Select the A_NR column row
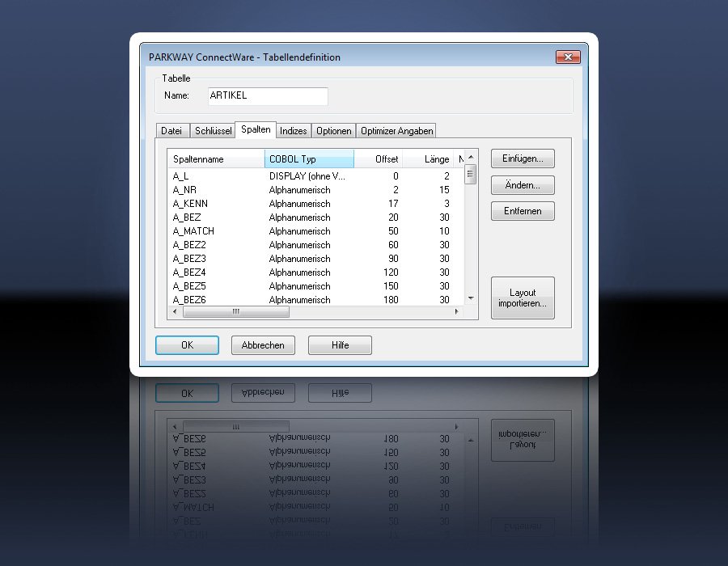Viewport: 728px width, 566px height. point(315,190)
